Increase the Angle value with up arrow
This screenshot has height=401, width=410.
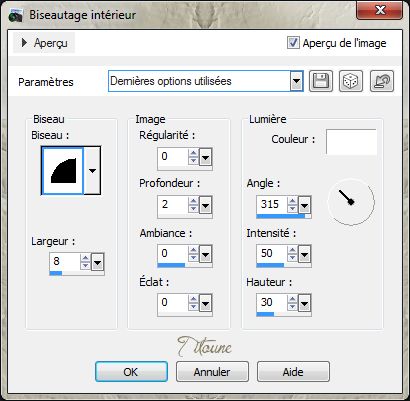tap(292, 201)
